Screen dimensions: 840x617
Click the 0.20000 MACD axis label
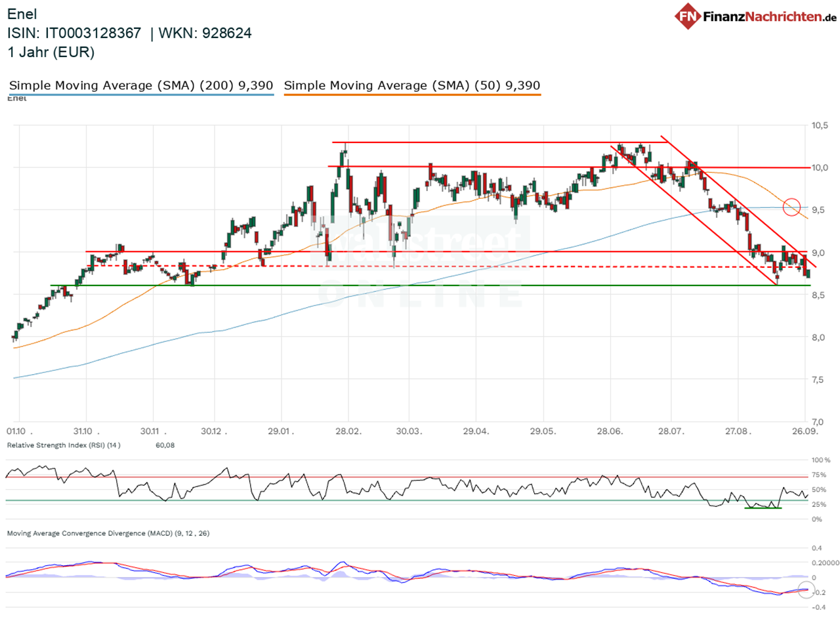(x=824, y=563)
